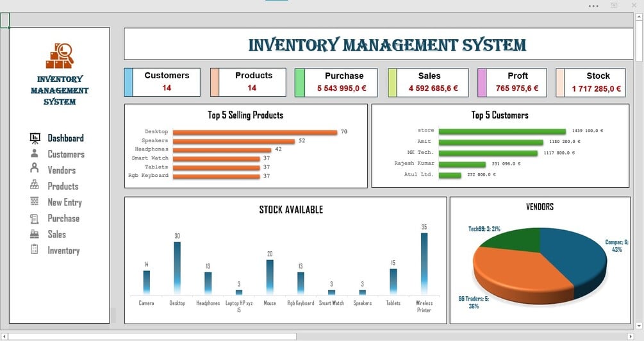Screen dimensions: 644x341
Task: Click the horizontal scrollbar left arrow
Action: click(x=4, y=337)
